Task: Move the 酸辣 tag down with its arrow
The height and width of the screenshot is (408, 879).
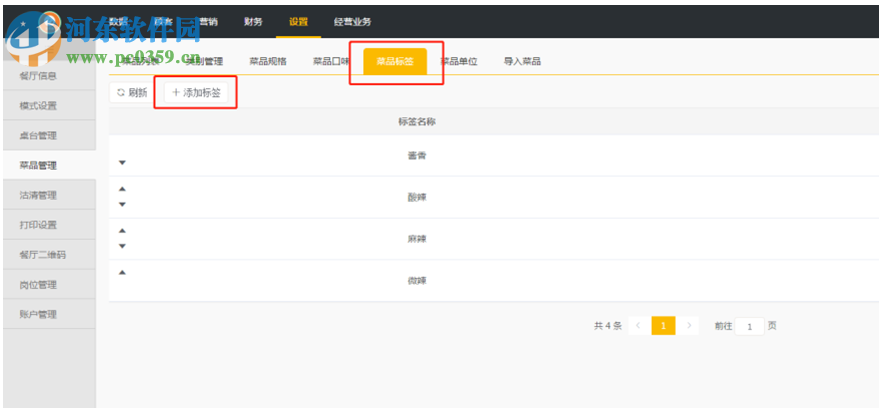Action: 122,204
